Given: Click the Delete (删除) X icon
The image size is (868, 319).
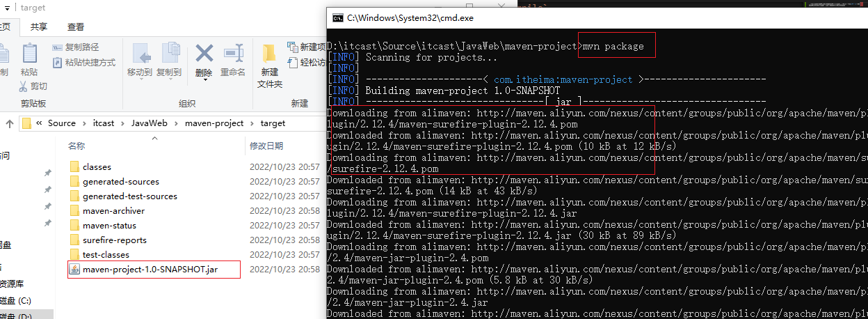Looking at the screenshot, I should (x=204, y=54).
